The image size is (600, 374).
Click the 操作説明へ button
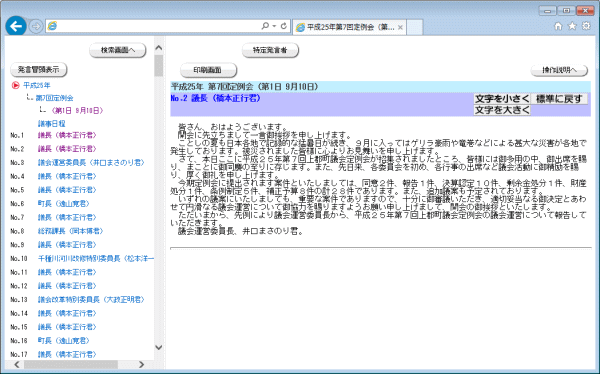559,70
